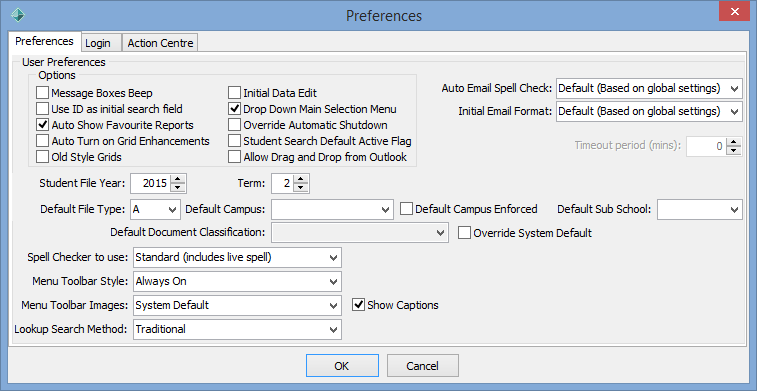Viewport: 757px width, 391px height.
Task: Increase Student File Year with up arrow
Action: (178, 179)
